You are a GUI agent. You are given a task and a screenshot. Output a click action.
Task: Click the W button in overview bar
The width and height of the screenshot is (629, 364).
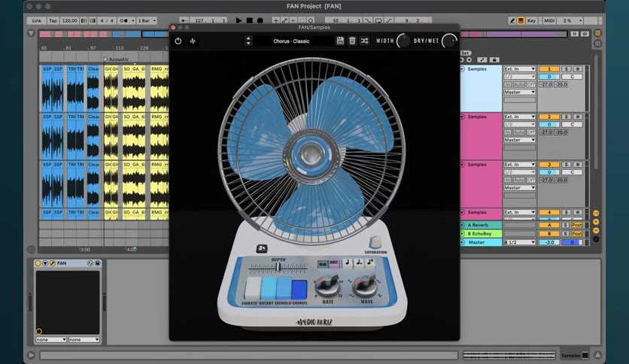click(x=585, y=34)
